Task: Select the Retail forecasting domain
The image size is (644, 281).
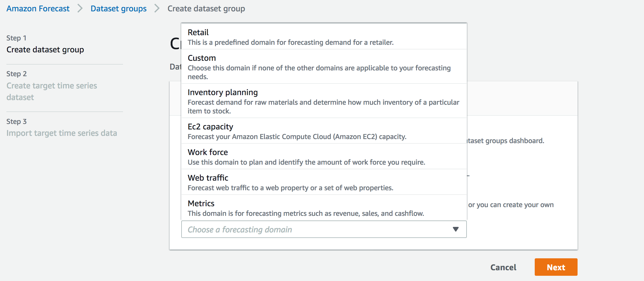Action: pyautogui.click(x=324, y=37)
